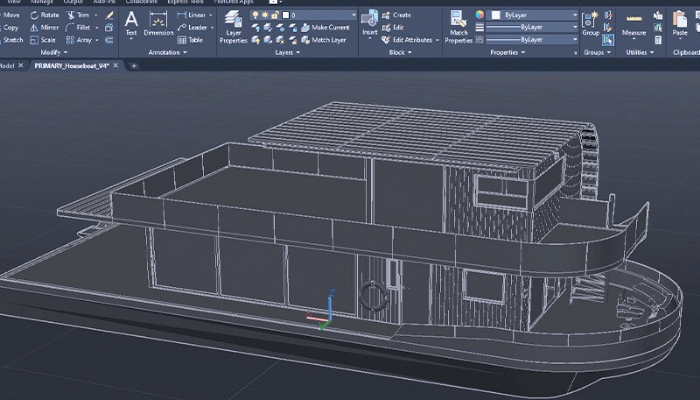
Task: Choose the Linear dimension tool
Action: [192, 15]
